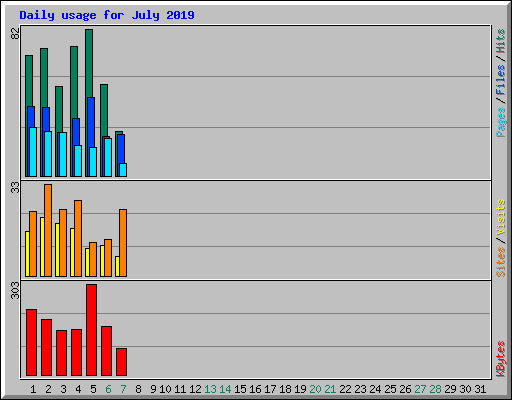The height and width of the screenshot is (400, 512).
Task: Click the yellow visits bar for day 3
Action: 57,250
